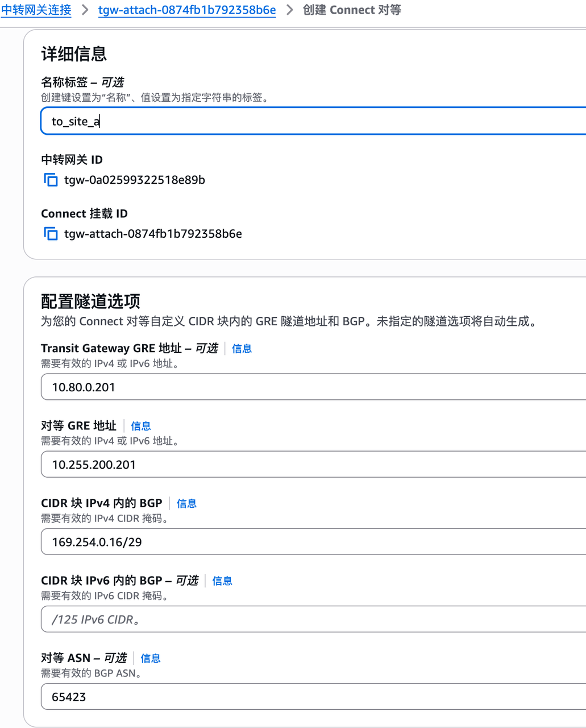This screenshot has height=728, width=586.
Task: Copy the Transit Gateway ID tgw-0a02599322518e89b
Action: pos(51,179)
